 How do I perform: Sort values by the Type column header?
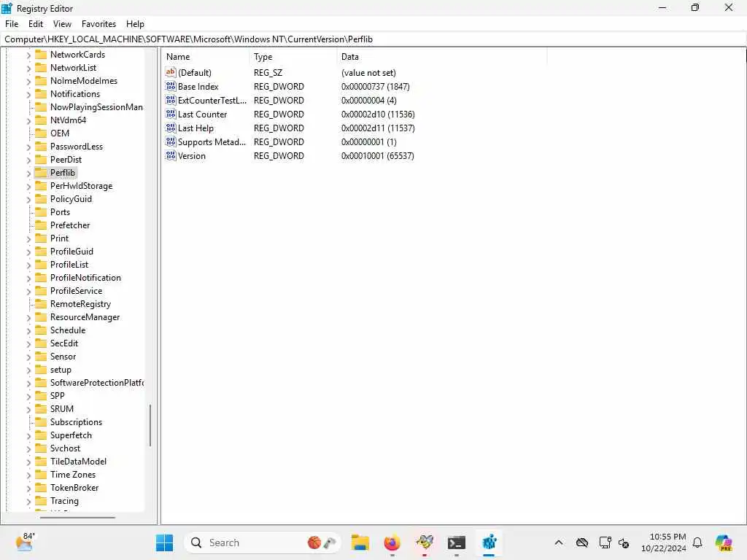(x=293, y=57)
